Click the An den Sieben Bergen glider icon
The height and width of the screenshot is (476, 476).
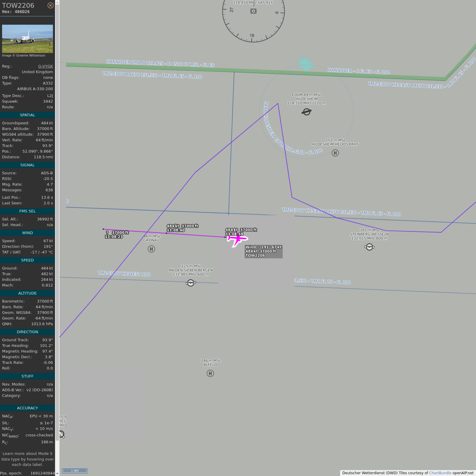pyautogui.click(x=191, y=283)
